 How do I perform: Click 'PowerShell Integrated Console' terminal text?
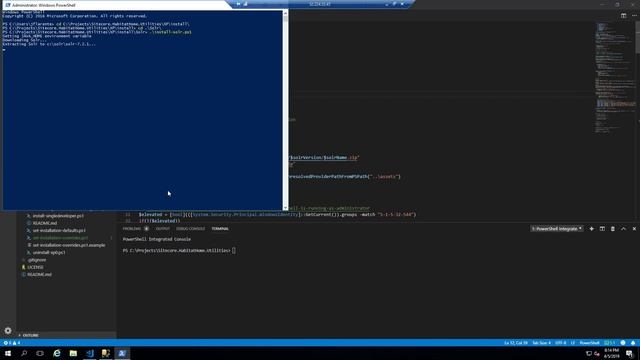coord(157,239)
